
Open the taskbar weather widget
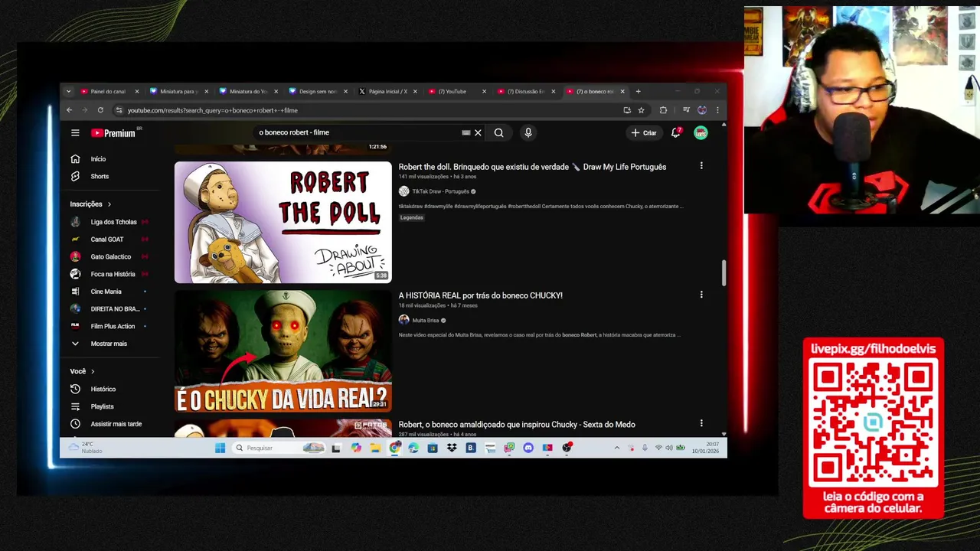coord(85,448)
